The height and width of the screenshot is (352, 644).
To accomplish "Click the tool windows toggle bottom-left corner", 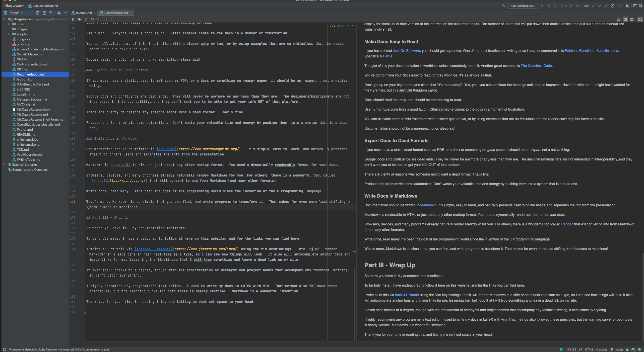I will pos(5,349).
